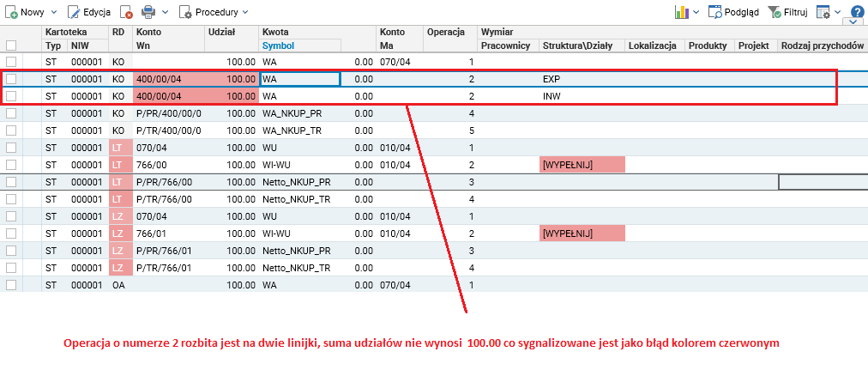This screenshot has height=376, width=868.
Task: Click the Filtruj funnel filter
Action: click(x=787, y=12)
